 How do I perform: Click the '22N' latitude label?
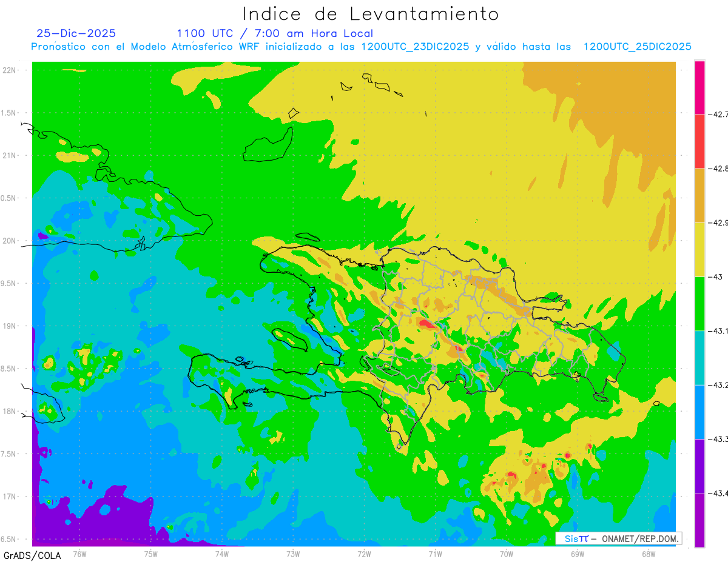[10, 70]
